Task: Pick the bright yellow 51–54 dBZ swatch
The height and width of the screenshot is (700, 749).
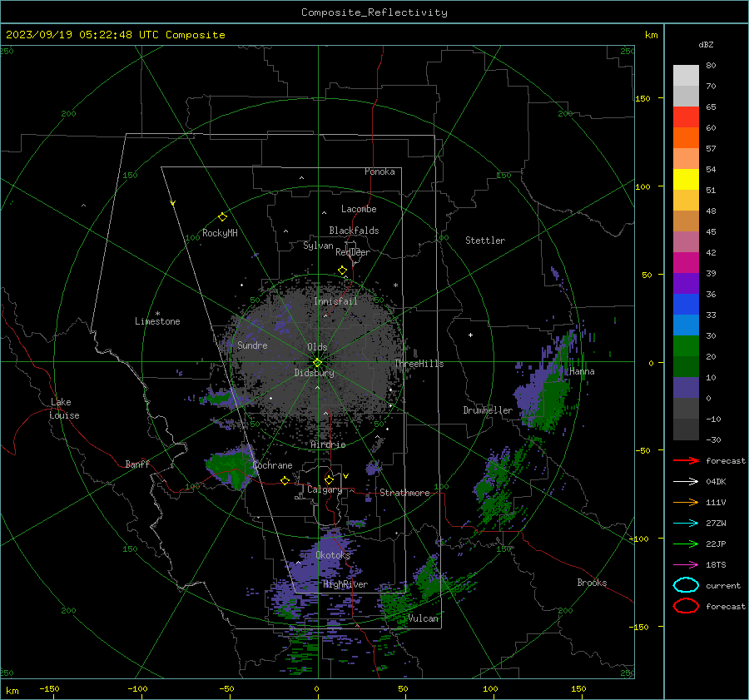Action: 686,180
